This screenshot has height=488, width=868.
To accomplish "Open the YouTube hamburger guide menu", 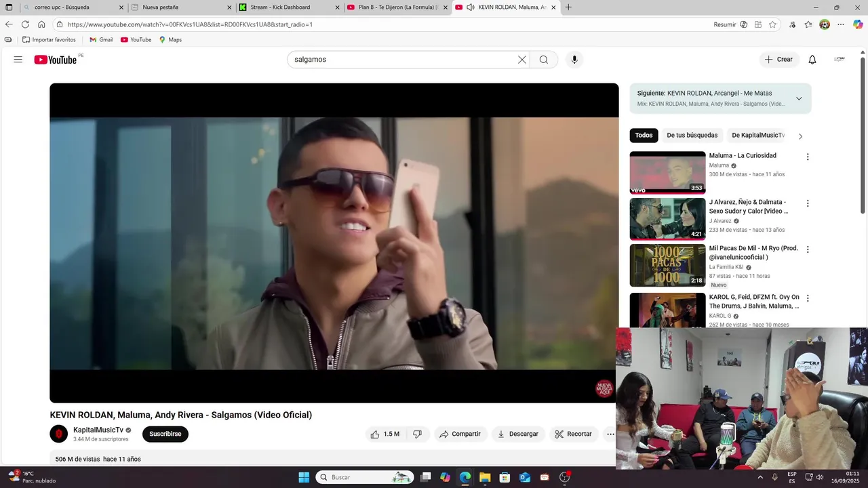I will click(18, 60).
